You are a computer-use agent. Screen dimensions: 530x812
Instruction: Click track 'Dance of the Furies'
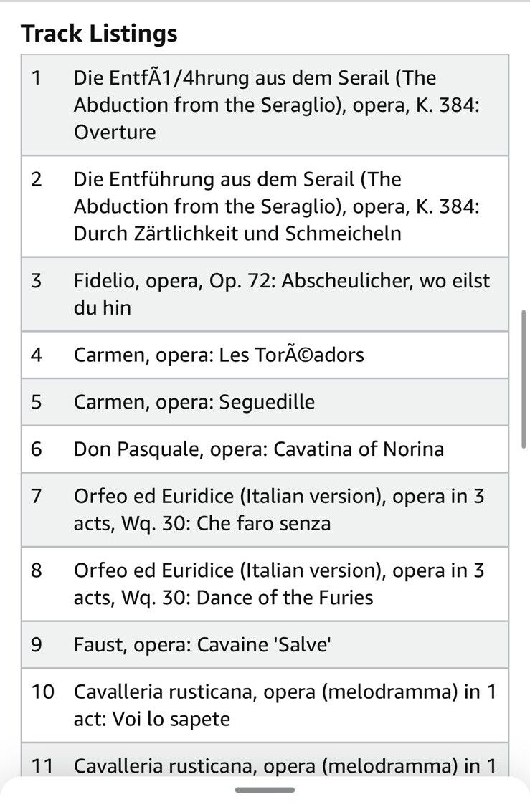pyautogui.click(x=278, y=584)
